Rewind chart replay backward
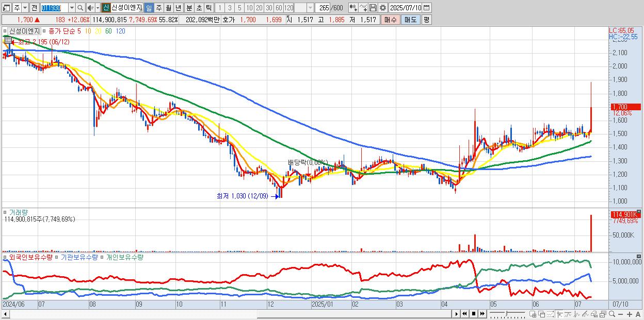 coord(464,314)
